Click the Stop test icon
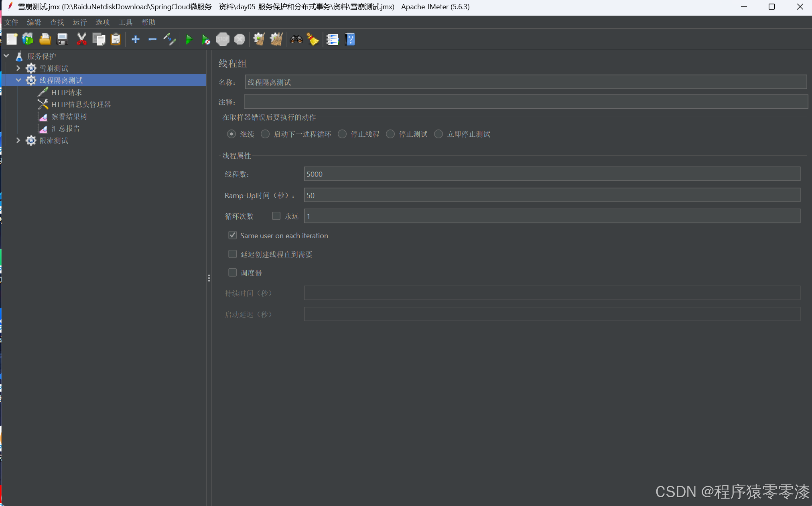Screen dimensions: 812x506 tap(223, 39)
